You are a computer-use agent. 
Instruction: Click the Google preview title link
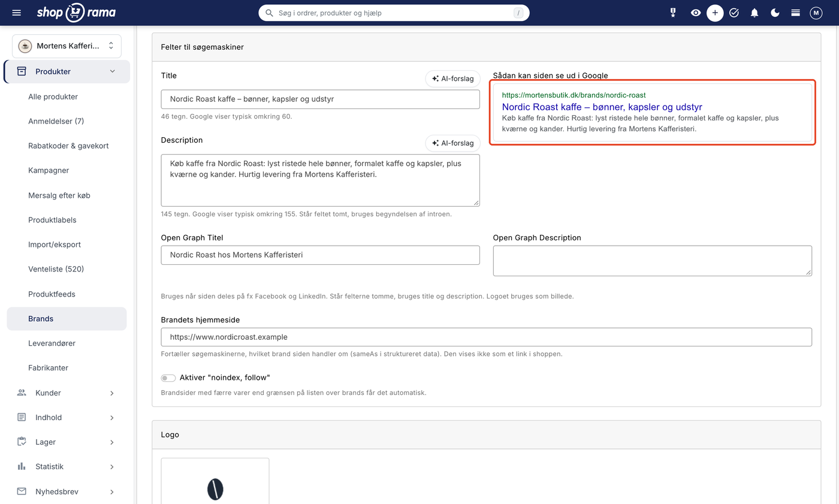pyautogui.click(x=602, y=107)
